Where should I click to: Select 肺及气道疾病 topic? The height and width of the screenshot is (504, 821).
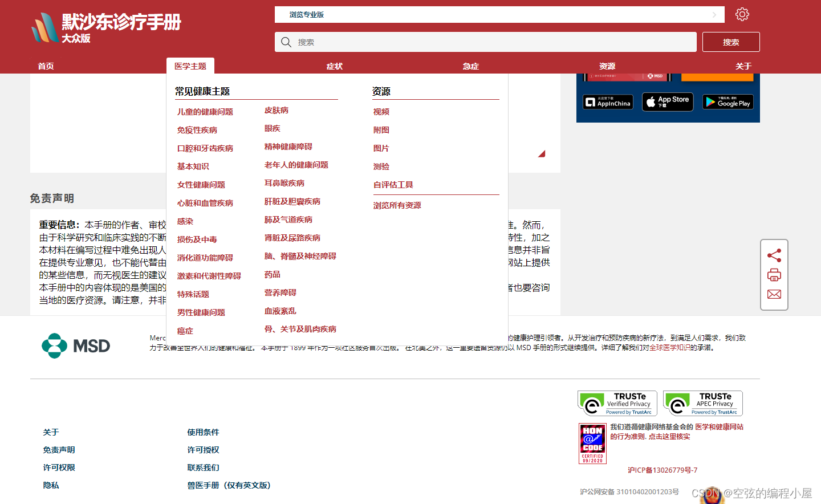point(288,220)
